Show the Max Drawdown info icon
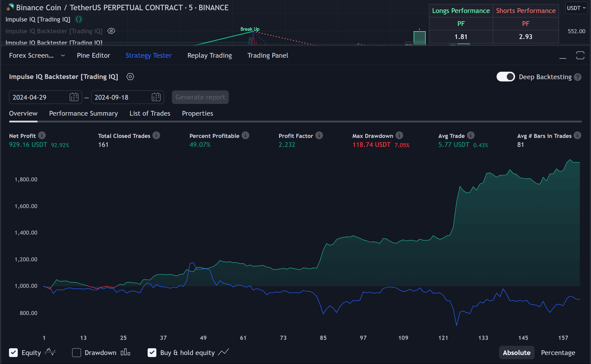The height and width of the screenshot is (364, 591). coord(399,135)
